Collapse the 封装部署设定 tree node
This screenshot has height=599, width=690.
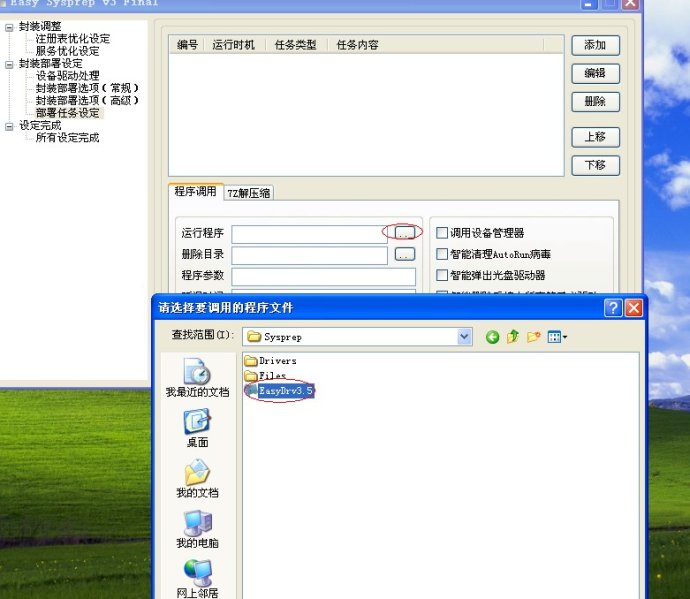[9, 65]
